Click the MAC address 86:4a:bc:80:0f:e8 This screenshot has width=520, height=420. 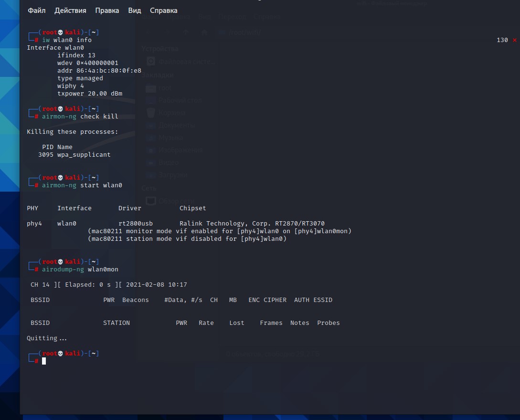tap(108, 71)
